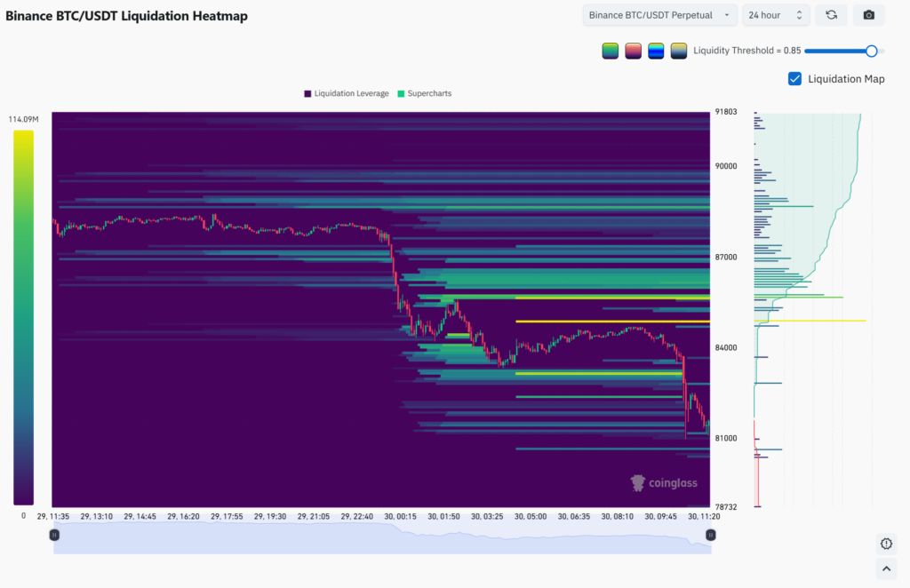Click the heatmap color scale bar
This screenshot has height=588, width=910.
23,317
